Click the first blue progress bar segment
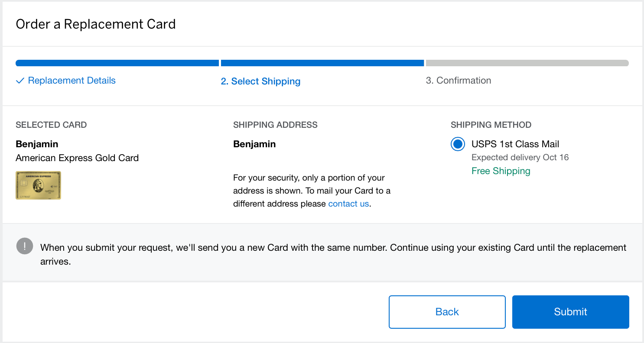This screenshot has width=644, height=343. [x=117, y=63]
